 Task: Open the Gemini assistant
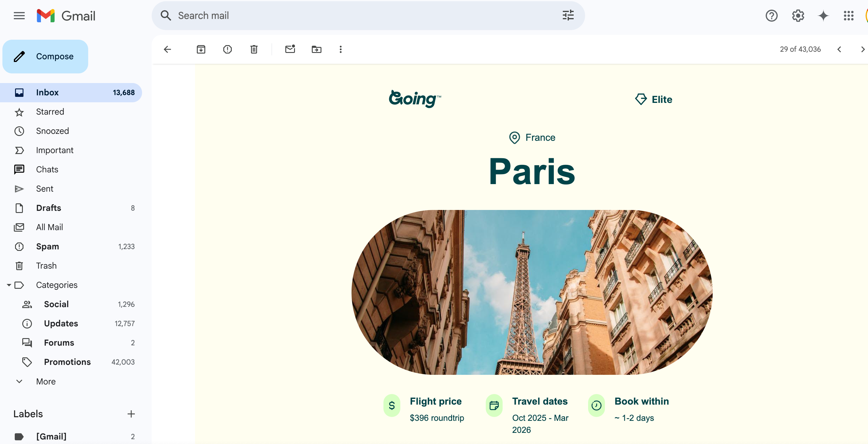click(823, 16)
